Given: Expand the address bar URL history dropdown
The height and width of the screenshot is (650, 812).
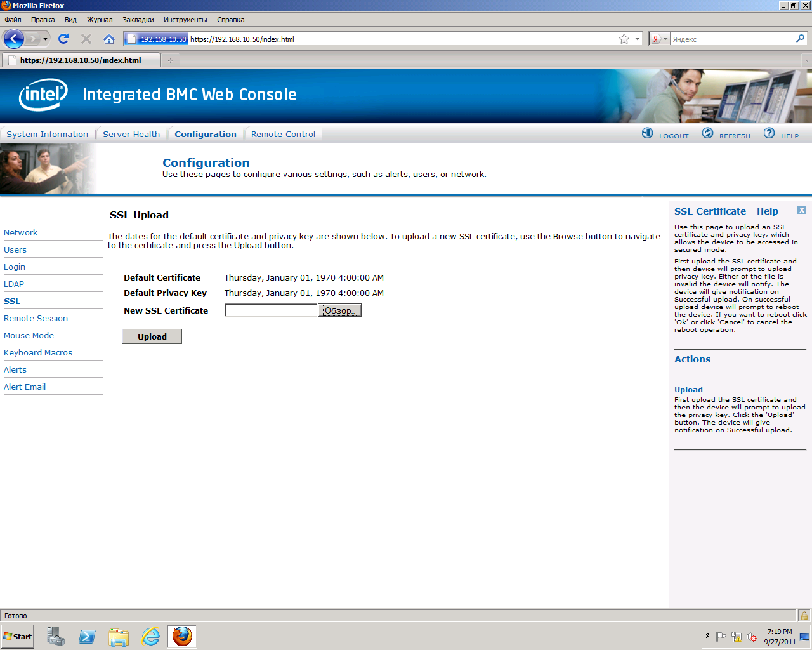Looking at the screenshot, I should (x=637, y=39).
